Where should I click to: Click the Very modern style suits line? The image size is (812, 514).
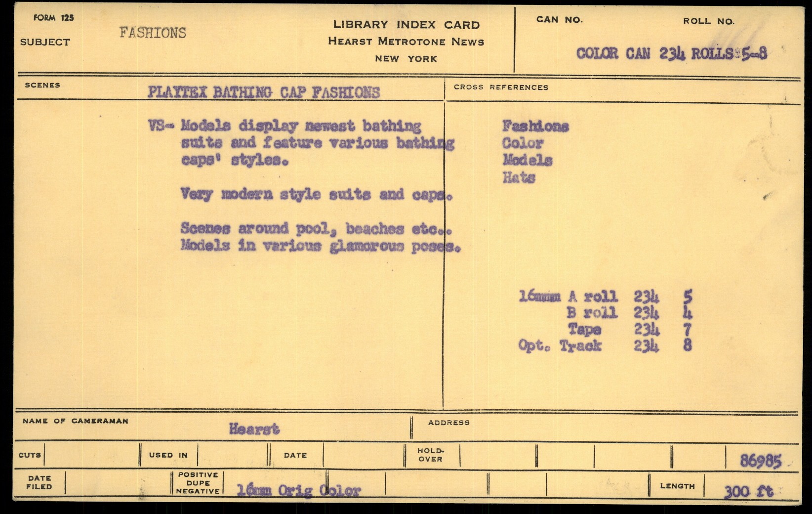point(316,194)
